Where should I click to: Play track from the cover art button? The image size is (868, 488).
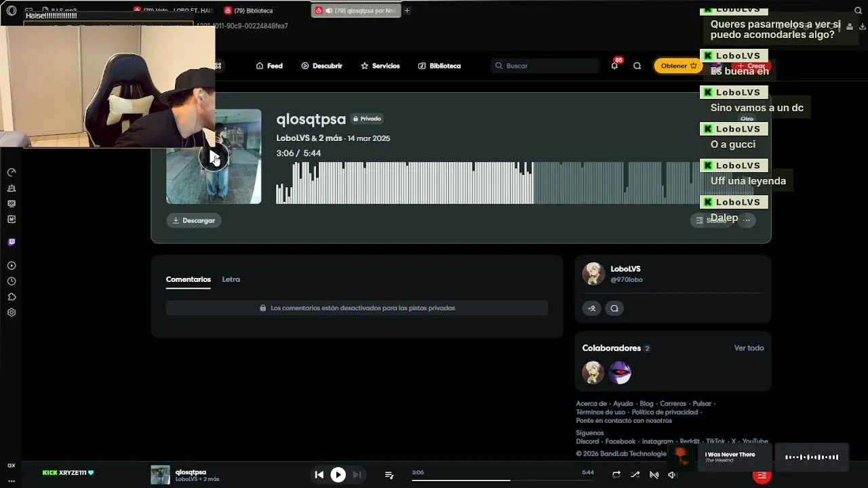(x=214, y=157)
